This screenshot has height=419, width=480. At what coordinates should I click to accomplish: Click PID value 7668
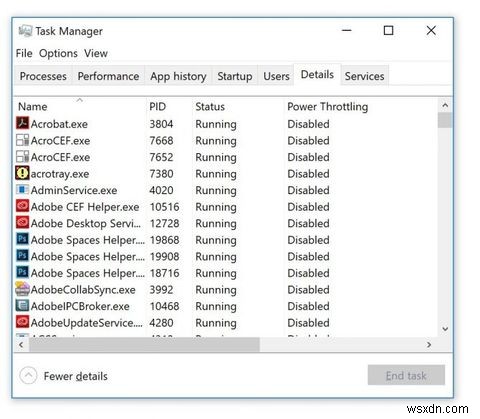point(161,140)
